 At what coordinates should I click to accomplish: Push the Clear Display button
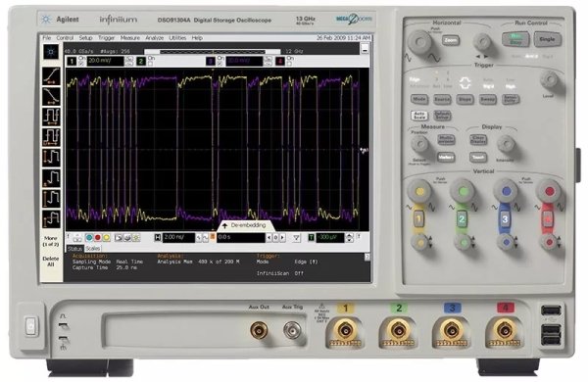pyautogui.click(x=478, y=140)
